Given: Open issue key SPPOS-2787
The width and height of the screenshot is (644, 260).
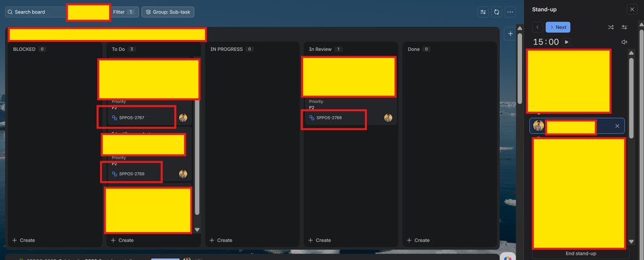Looking at the screenshot, I should (x=132, y=118).
